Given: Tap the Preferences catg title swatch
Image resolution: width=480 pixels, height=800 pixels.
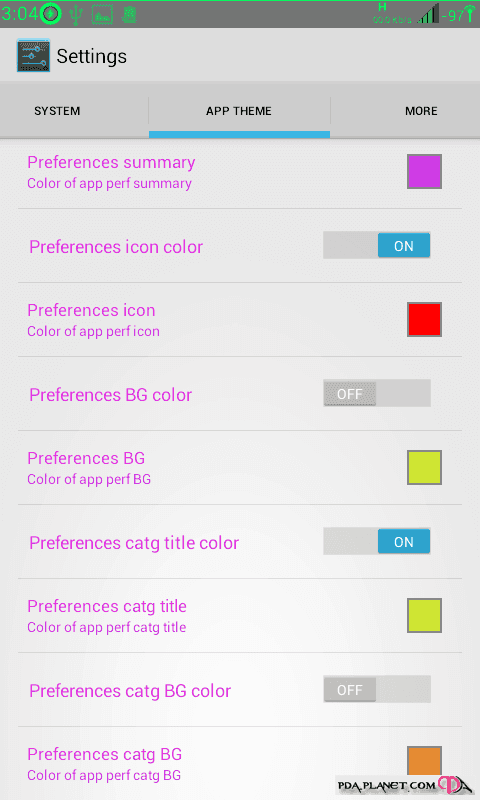Looking at the screenshot, I should 424,615.
